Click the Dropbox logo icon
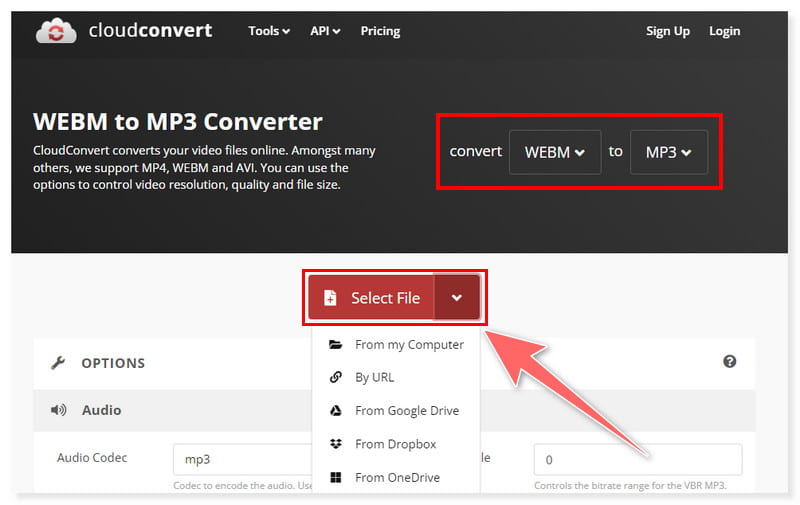This screenshot has width=800, height=505. (x=335, y=444)
